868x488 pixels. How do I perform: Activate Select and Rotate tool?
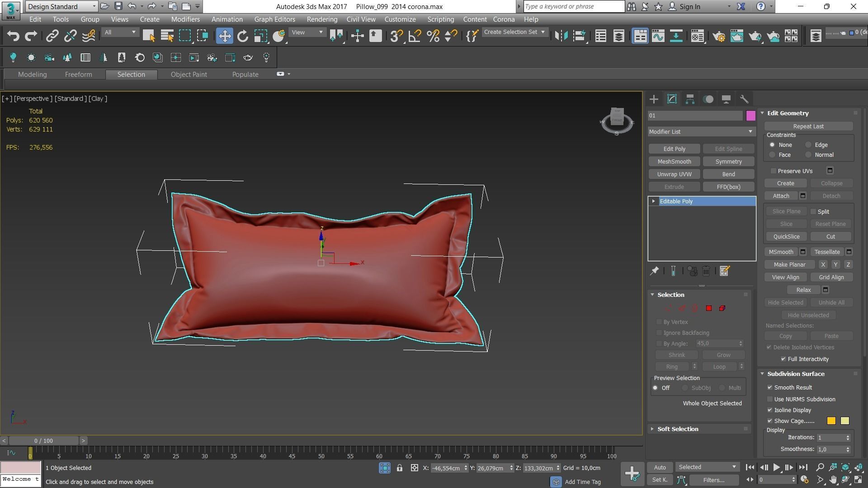tap(243, 36)
